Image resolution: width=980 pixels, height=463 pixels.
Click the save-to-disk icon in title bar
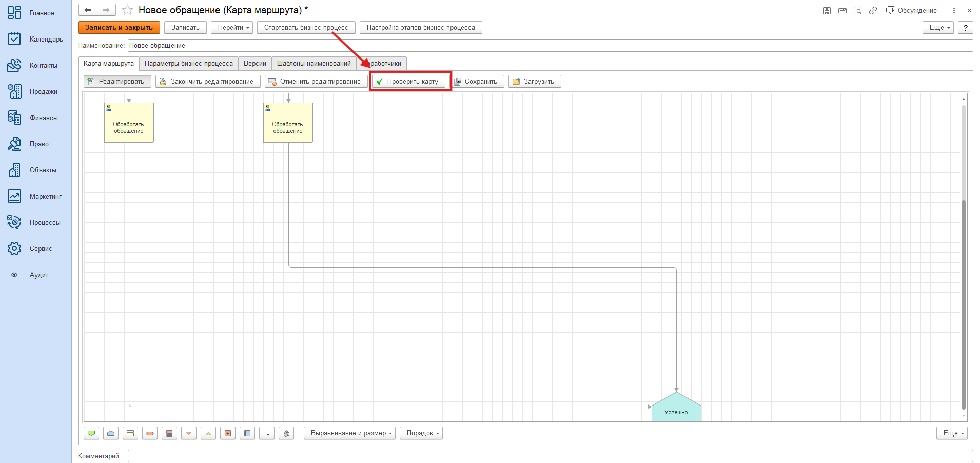click(x=827, y=10)
